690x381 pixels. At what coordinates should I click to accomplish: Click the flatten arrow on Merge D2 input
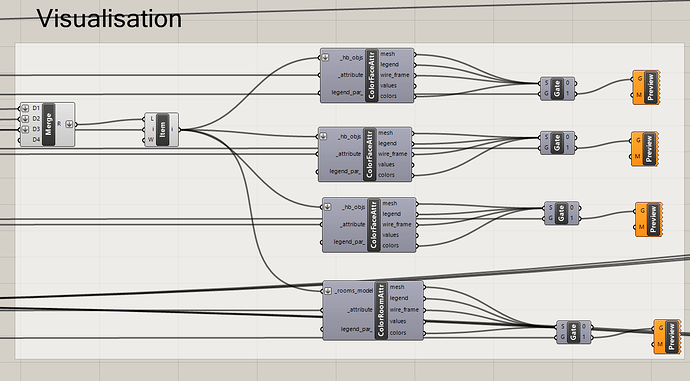25,119
